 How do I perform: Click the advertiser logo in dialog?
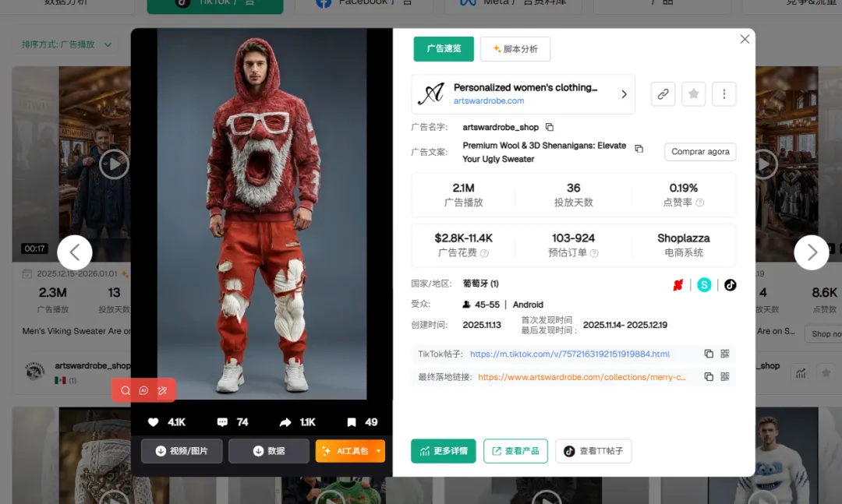[x=431, y=94]
